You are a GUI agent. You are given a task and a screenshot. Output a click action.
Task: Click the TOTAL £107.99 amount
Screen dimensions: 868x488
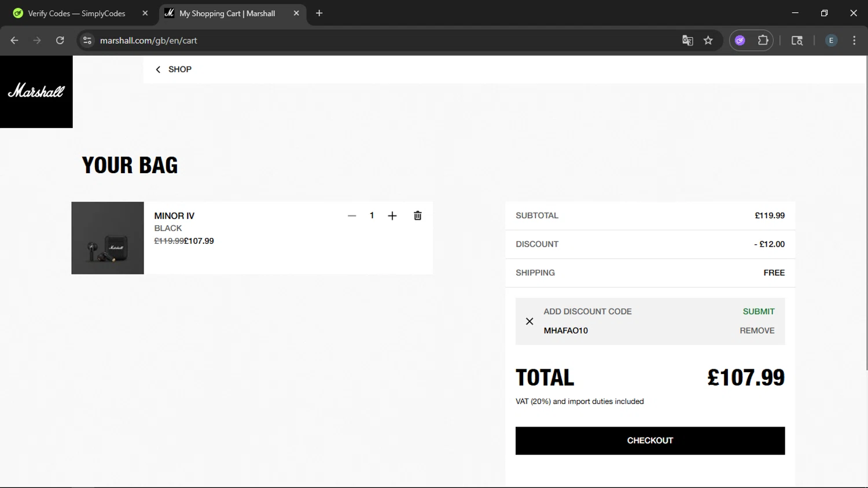pyautogui.click(x=746, y=377)
